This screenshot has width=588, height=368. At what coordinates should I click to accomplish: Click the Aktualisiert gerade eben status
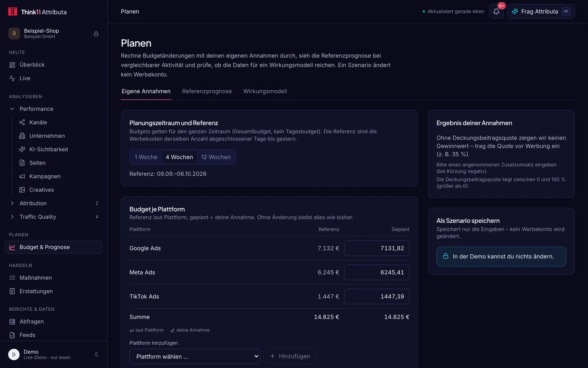point(453,11)
